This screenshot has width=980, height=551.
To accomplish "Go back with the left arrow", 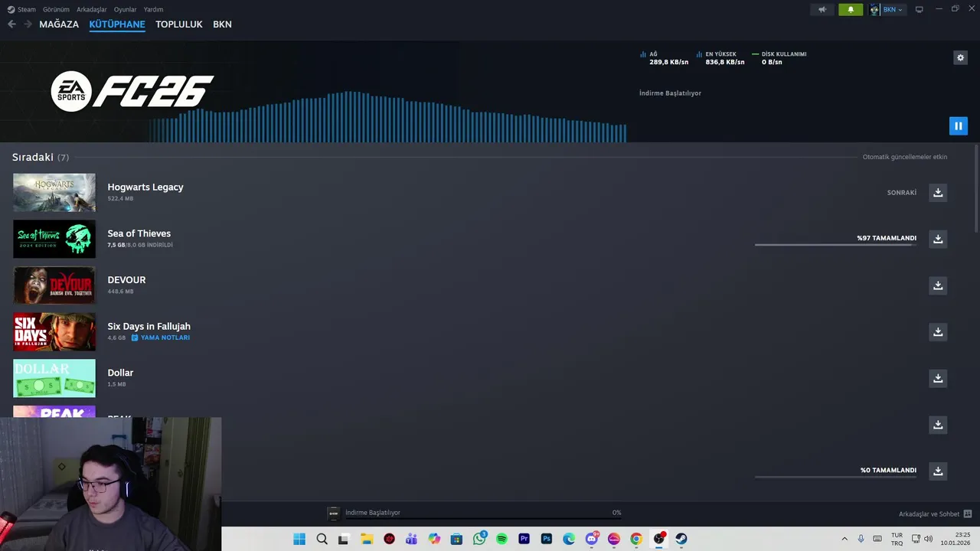I will point(11,24).
